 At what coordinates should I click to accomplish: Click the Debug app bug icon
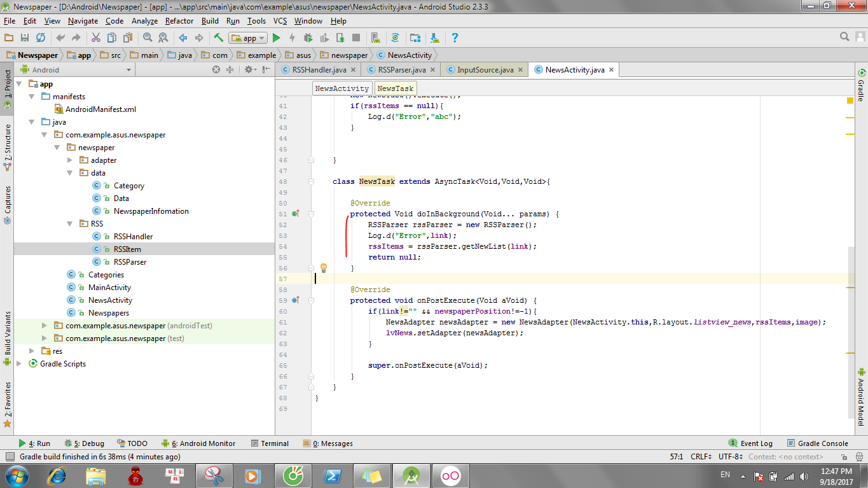[308, 38]
